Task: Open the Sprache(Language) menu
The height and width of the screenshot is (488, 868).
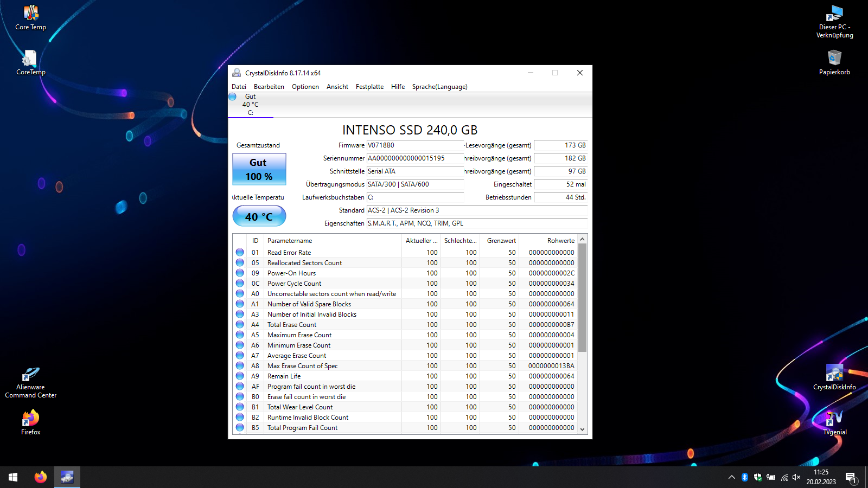Action: coord(439,87)
